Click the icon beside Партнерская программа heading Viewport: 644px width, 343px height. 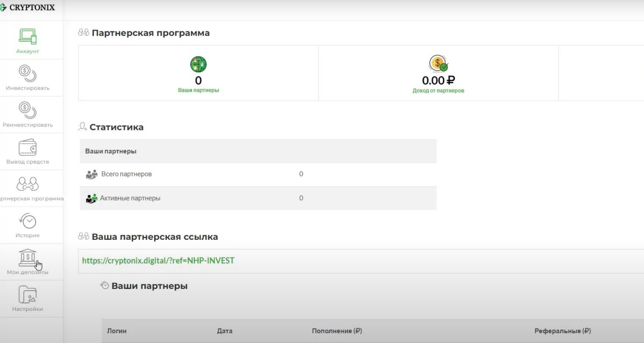(x=84, y=33)
